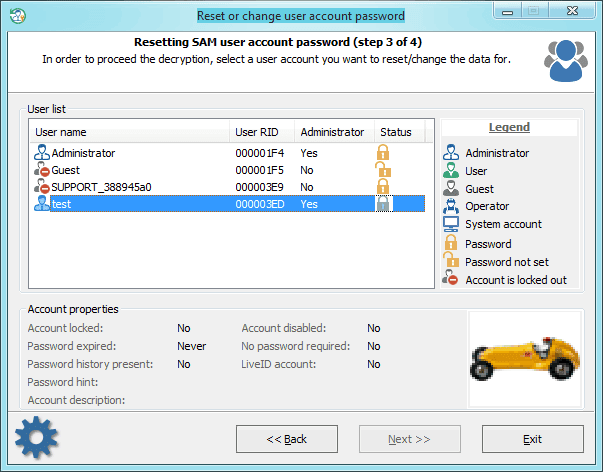Click the Legend heading link
This screenshot has height=472, width=603.
pyautogui.click(x=509, y=127)
